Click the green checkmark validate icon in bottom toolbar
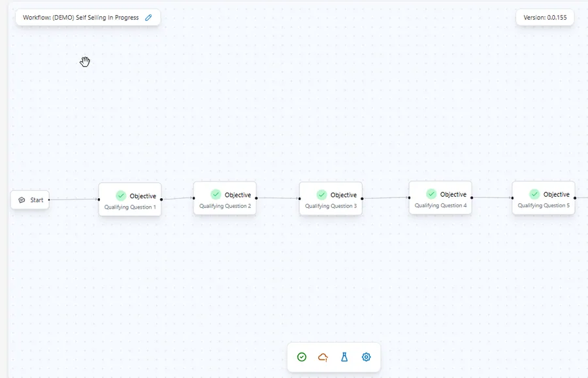Image resolution: width=588 pixels, height=378 pixels. 302,357
